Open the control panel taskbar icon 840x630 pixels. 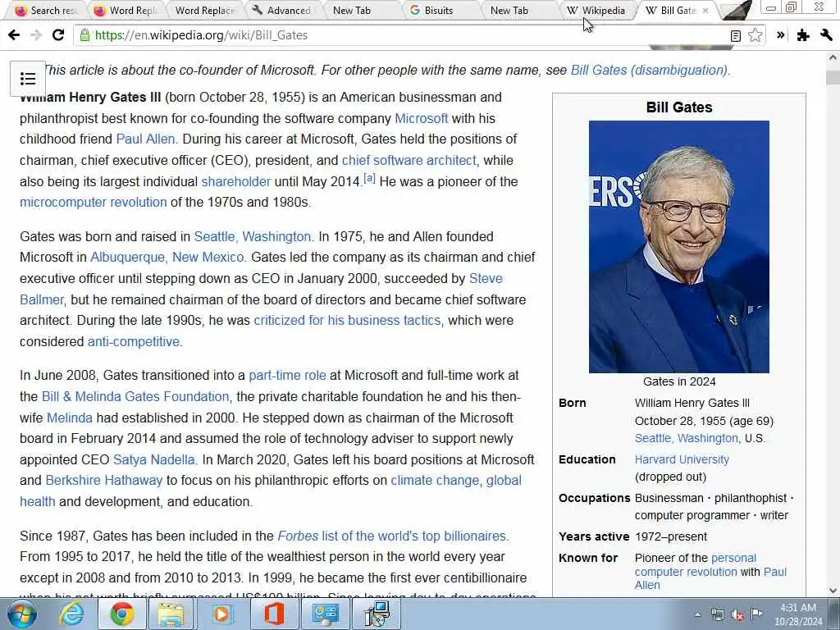point(326,614)
